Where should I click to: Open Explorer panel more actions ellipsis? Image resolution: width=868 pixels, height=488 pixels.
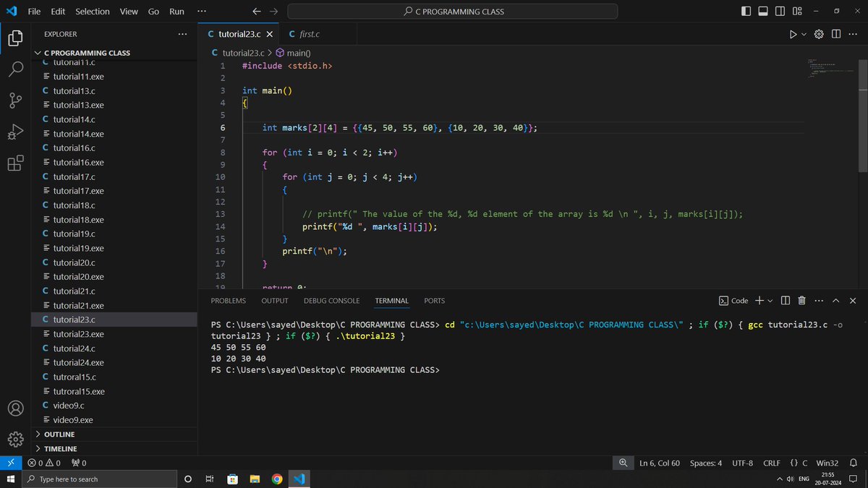[182, 34]
